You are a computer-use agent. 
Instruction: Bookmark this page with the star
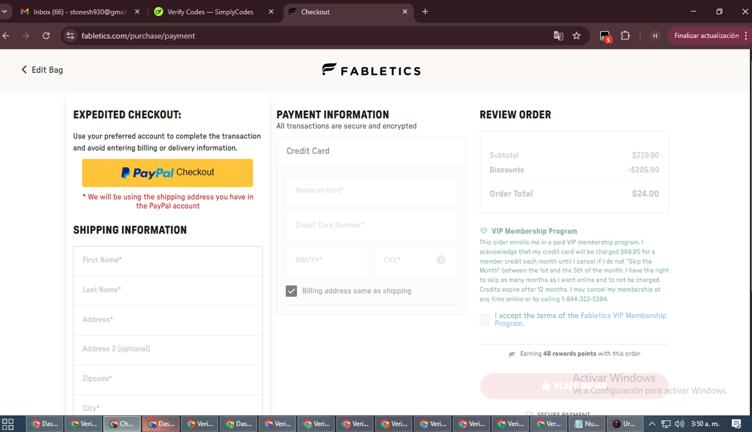click(576, 36)
